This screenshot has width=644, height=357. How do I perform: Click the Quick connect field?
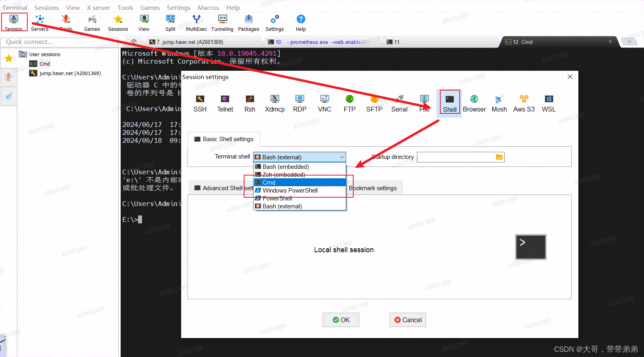(59, 42)
